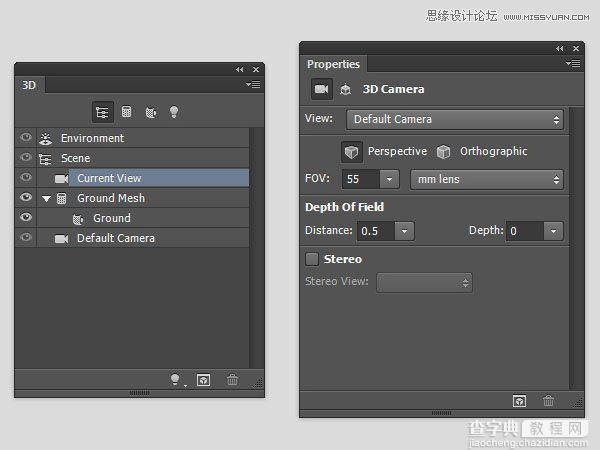
Task: Select the 3D Camera properties icon
Action: (321, 89)
